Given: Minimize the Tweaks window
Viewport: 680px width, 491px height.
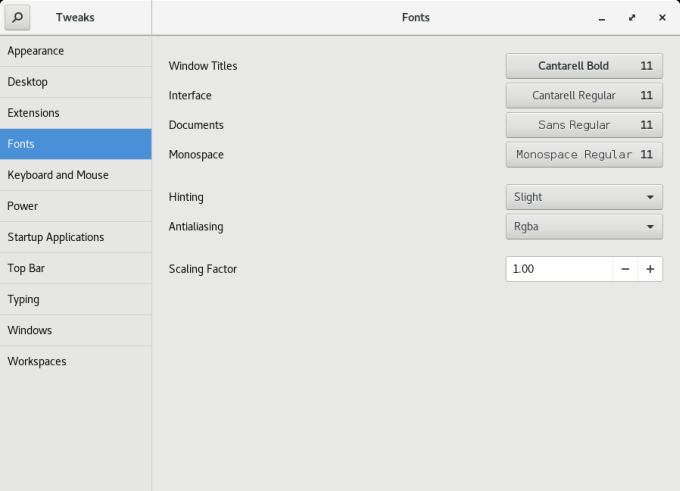Looking at the screenshot, I should (x=601, y=18).
